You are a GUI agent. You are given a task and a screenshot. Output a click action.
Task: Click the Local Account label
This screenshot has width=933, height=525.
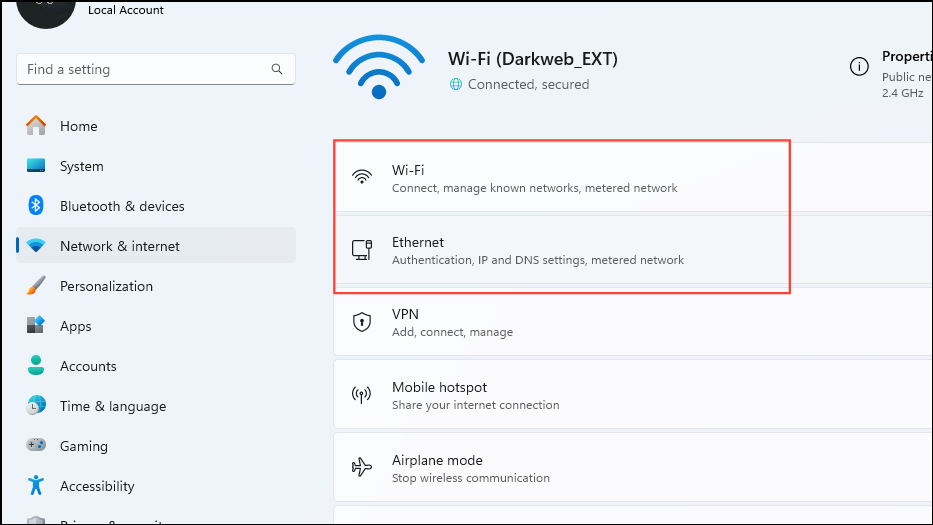click(x=126, y=10)
